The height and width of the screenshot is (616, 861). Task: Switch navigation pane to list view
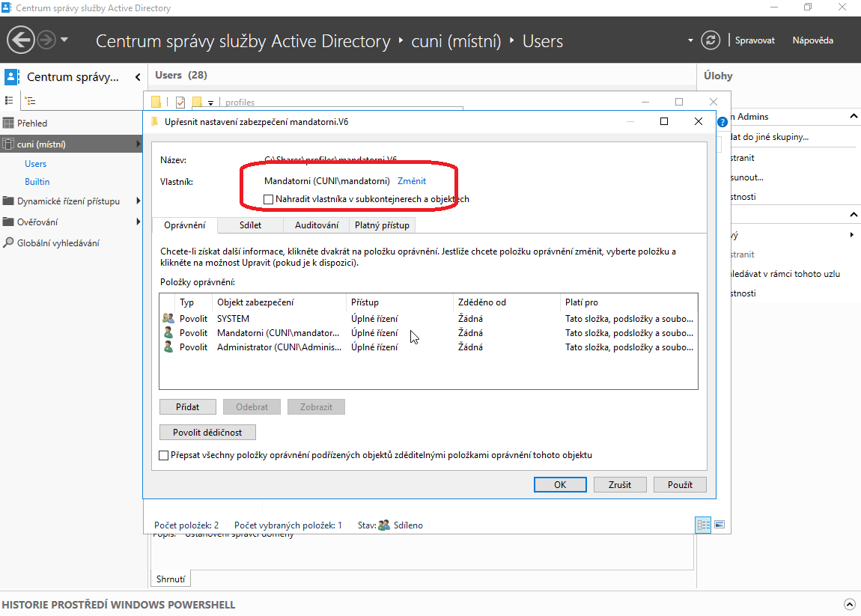point(10,101)
